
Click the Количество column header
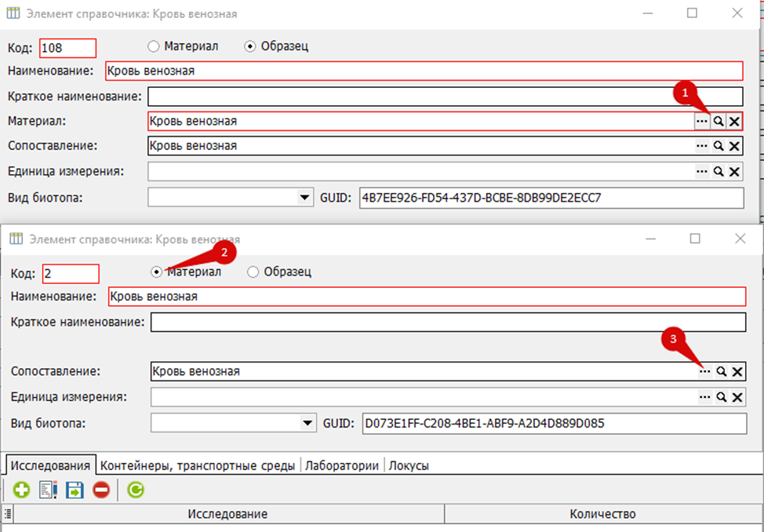coord(602,514)
